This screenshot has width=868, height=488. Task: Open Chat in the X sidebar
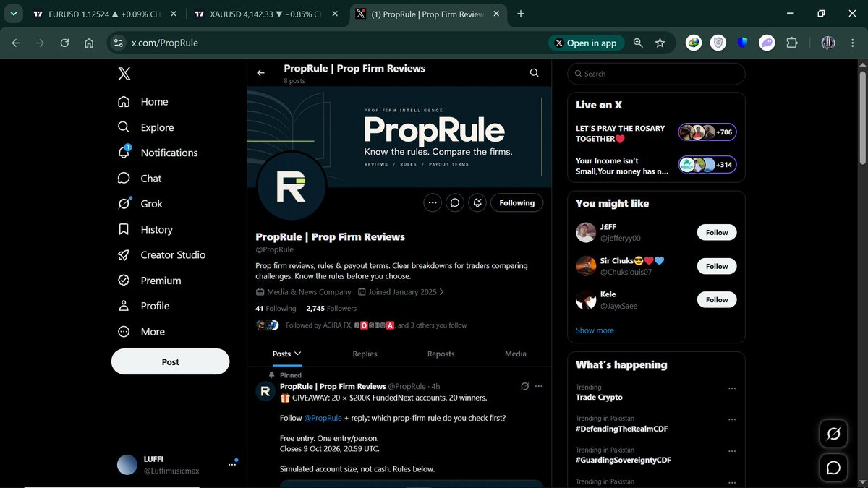[x=140, y=179]
